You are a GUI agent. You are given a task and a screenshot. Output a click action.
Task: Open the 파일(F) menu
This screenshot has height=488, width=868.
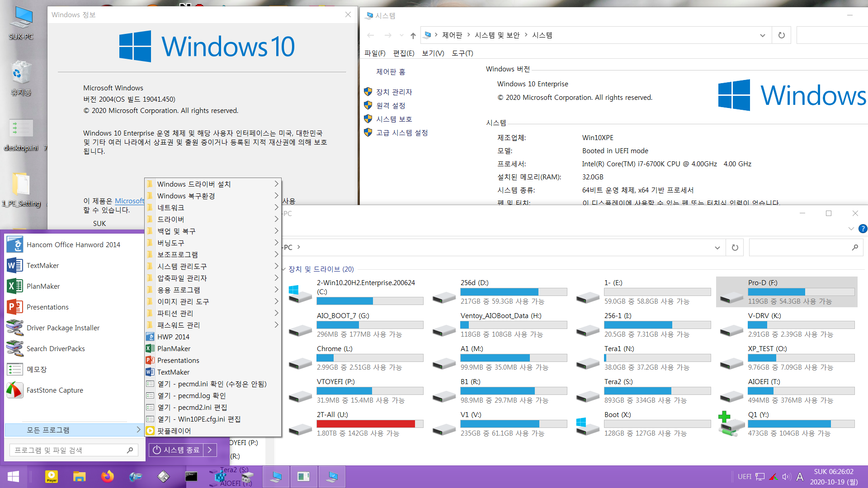click(x=375, y=53)
